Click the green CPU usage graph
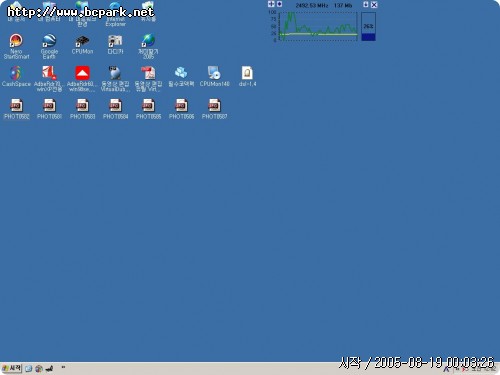This screenshot has width=500, height=375. coord(318,27)
